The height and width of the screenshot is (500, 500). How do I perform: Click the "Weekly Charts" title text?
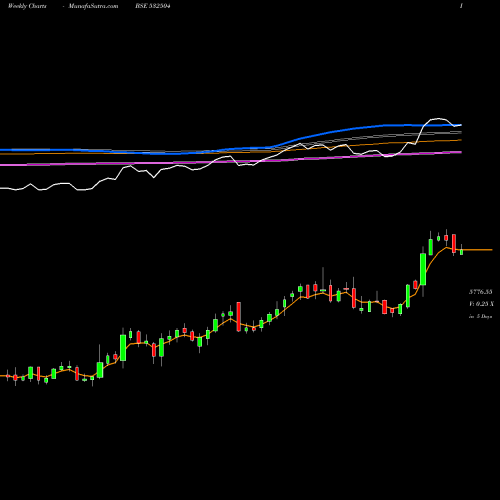point(27,6)
